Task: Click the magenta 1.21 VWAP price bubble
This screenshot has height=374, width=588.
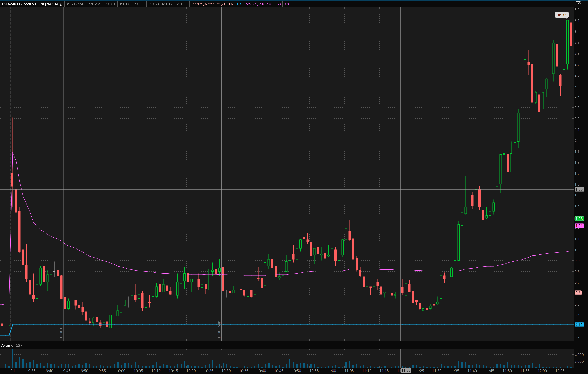Action: [579, 226]
